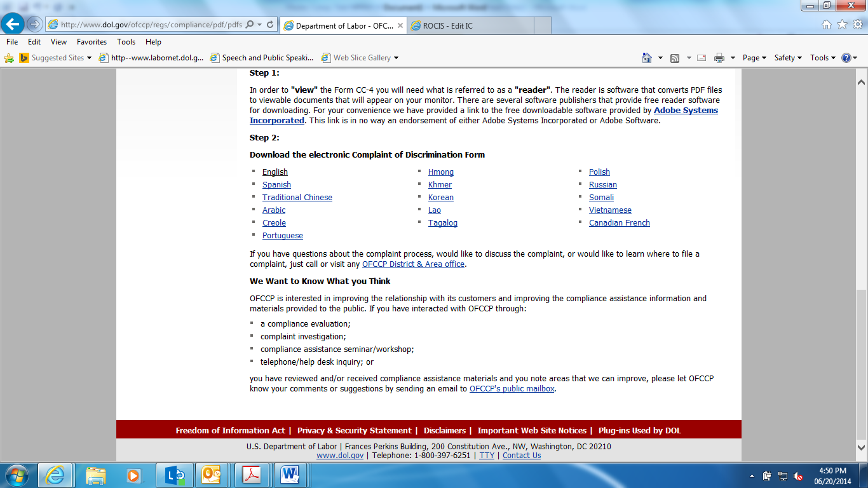The image size is (868, 488).
Task: Open a new browser tab
Action: coord(542,25)
